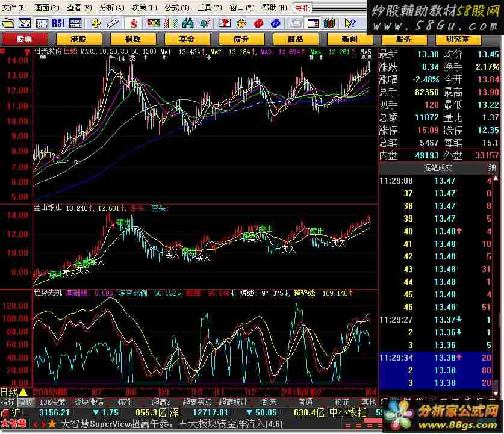The image size is (504, 434).
Task: Click the red round info icon
Action: click(x=258, y=23)
